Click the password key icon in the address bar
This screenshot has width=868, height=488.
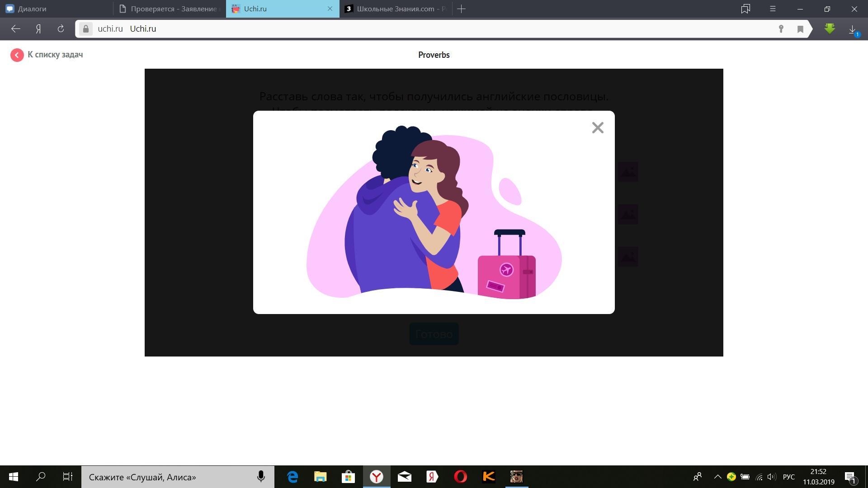click(x=781, y=29)
